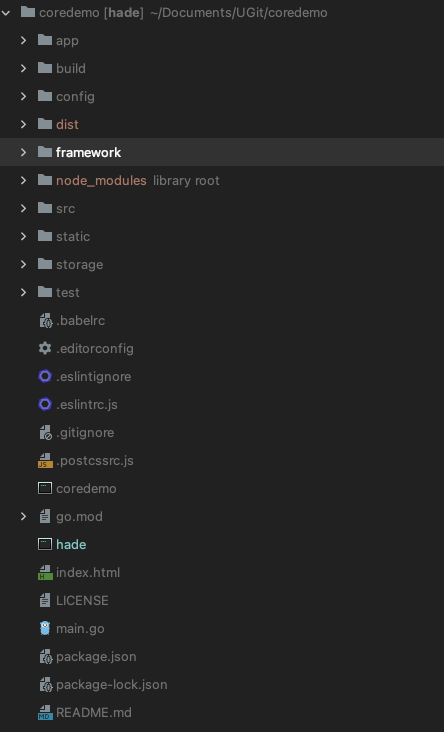Image resolution: width=444 pixels, height=732 pixels.
Task: Click the gear icon of .editorconfig
Action: 45,348
